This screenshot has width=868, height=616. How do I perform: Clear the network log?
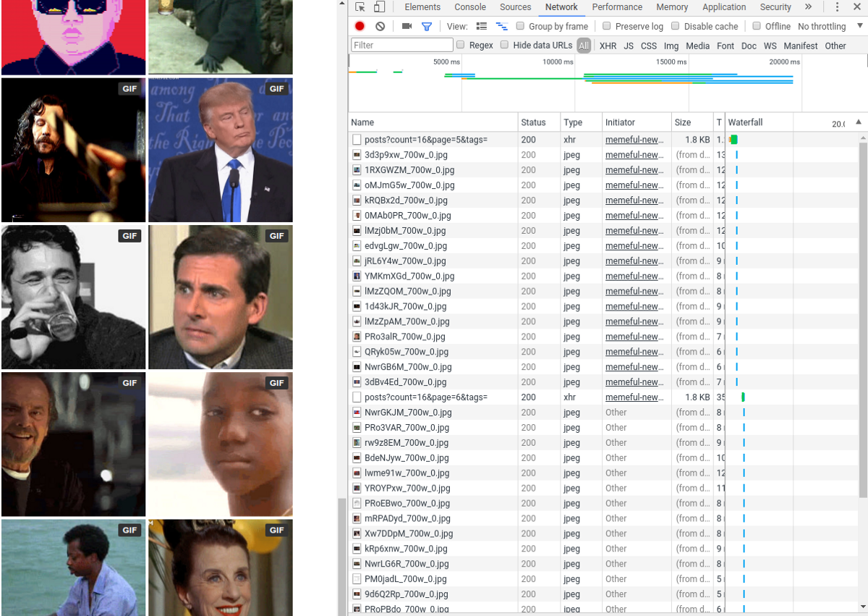pos(380,26)
